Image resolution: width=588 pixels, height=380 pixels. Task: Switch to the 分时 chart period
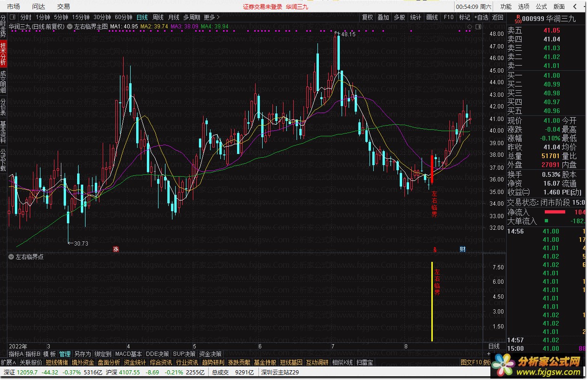click(x=26, y=17)
